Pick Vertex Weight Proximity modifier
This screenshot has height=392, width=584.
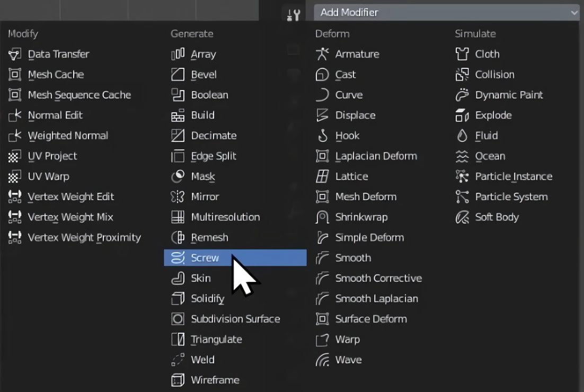coord(84,237)
